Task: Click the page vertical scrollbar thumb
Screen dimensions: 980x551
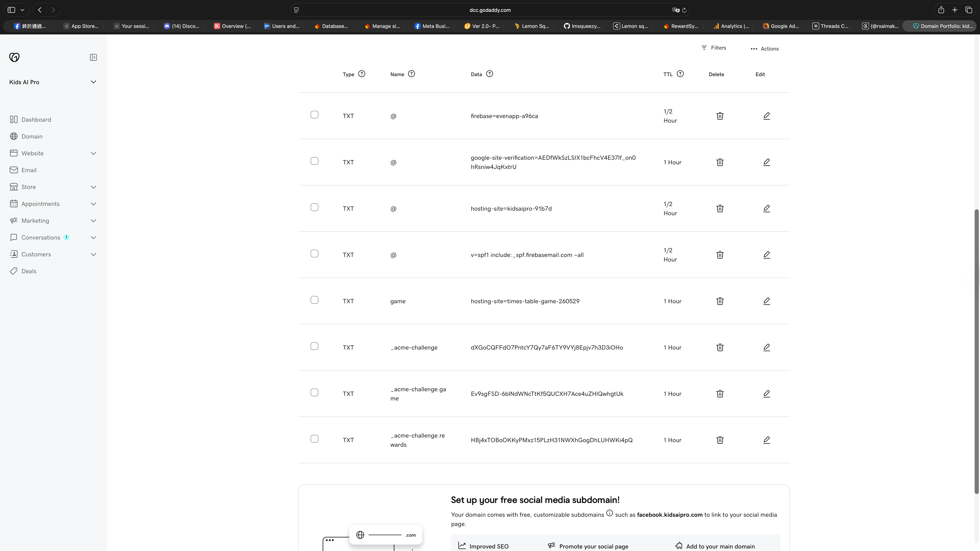Action: pos(977,352)
